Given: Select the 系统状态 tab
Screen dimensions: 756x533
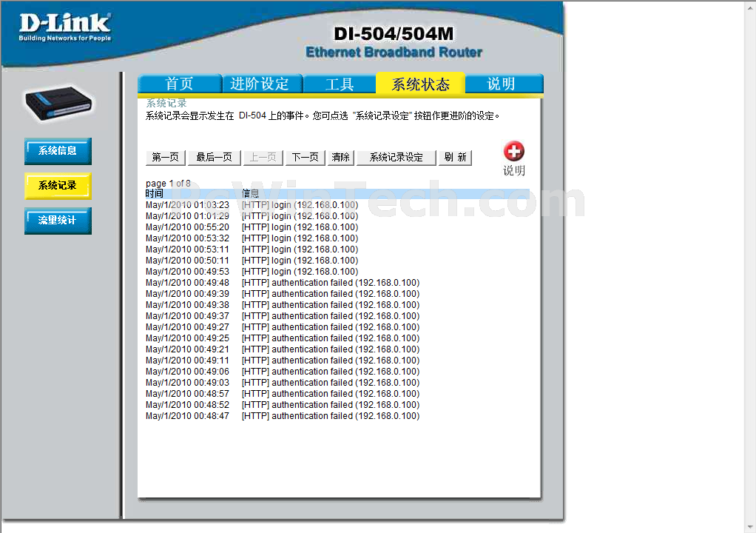Looking at the screenshot, I should coord(420,84).
